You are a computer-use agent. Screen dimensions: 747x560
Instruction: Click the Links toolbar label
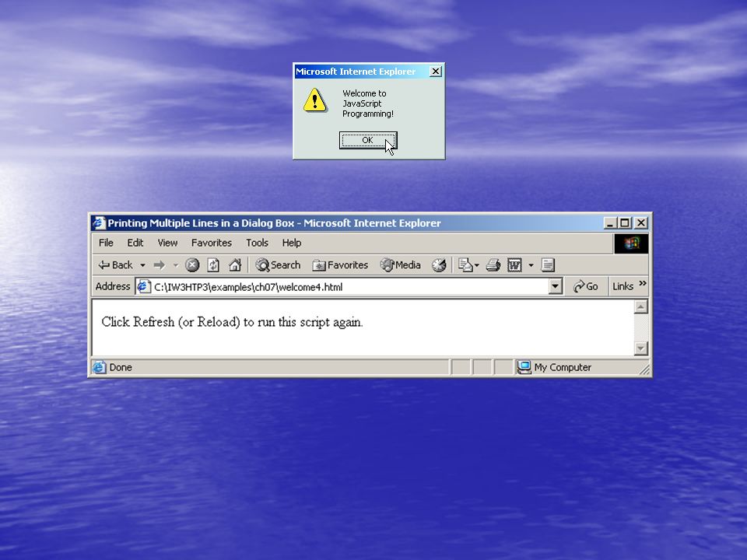coord(622,287)
